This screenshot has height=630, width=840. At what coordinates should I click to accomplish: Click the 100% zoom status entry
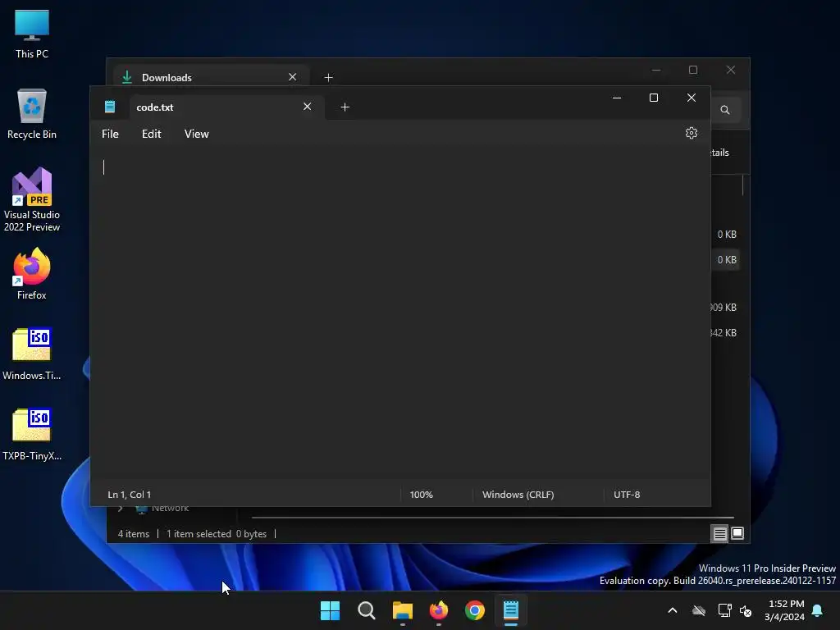pos(421,495)
